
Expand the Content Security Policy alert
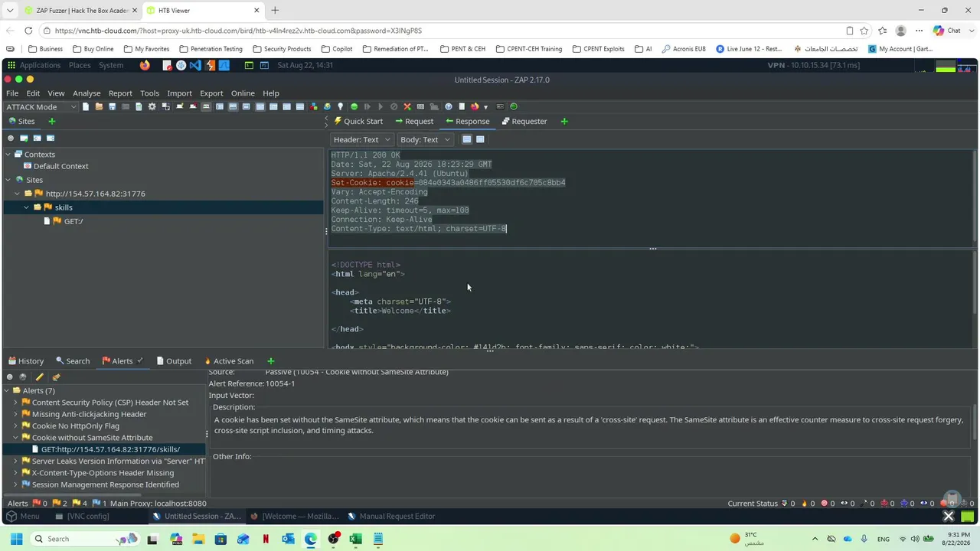click(x=15, y=403)
